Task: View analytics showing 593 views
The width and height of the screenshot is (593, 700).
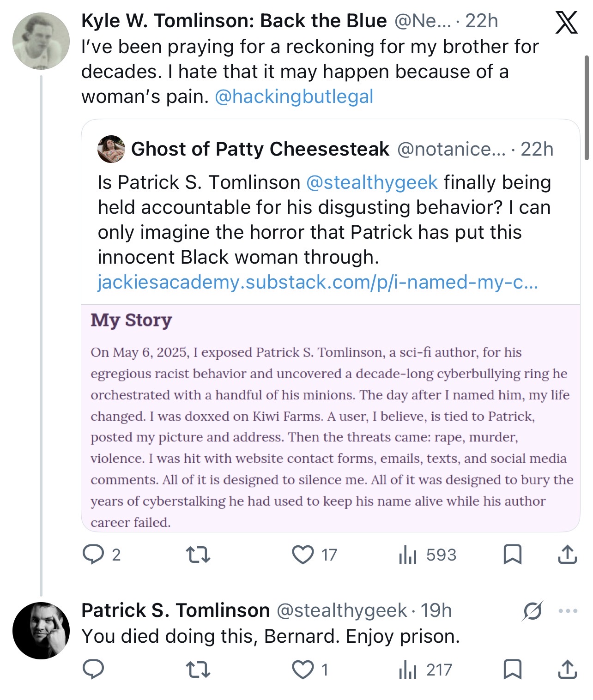Action: click(x=427, y=555)
